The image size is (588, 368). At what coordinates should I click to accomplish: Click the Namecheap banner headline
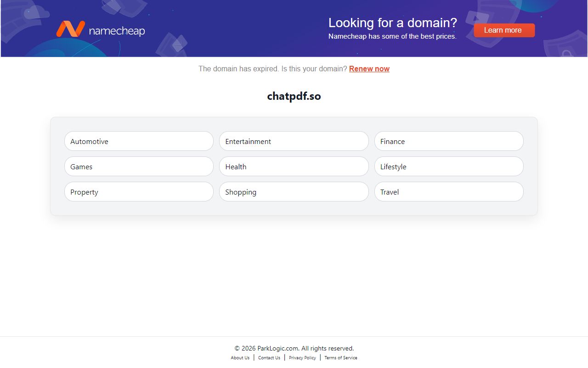point(393,23)
